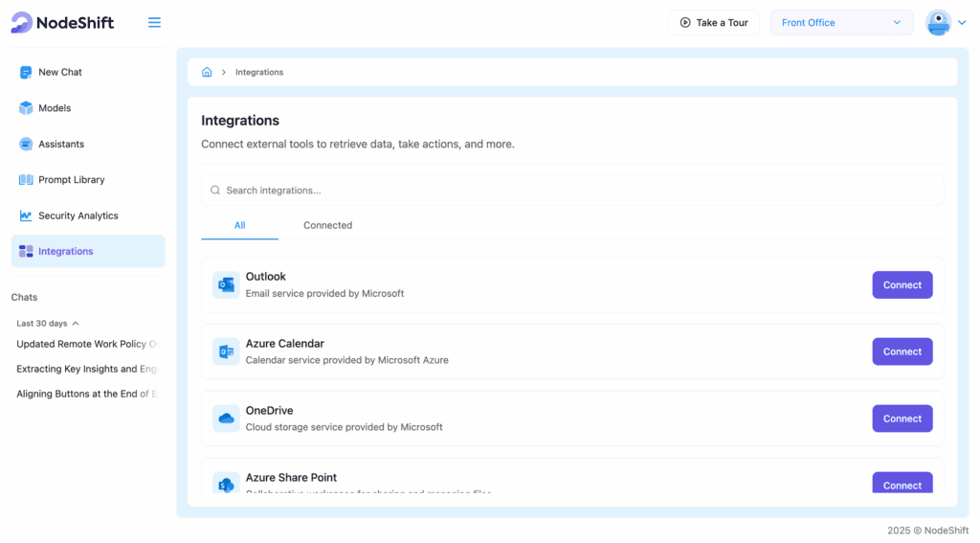Viewport: 980px width, 543px height.
Task: Open Security Analytics in the sidebar
Action: point(78,215)
